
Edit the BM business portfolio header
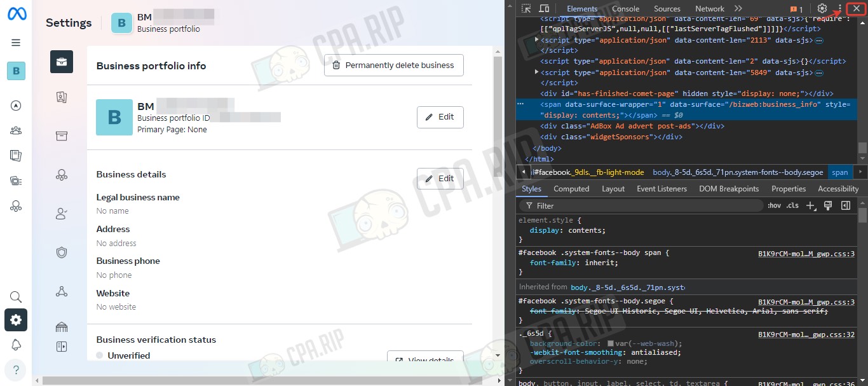440,117
